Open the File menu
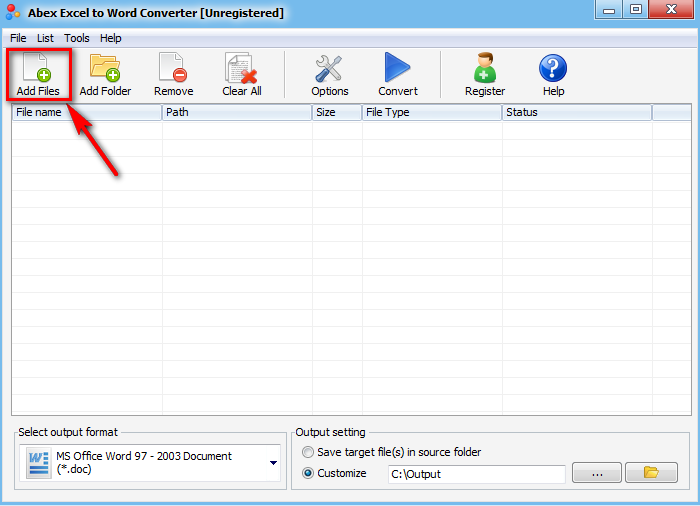 coord(18,38)
